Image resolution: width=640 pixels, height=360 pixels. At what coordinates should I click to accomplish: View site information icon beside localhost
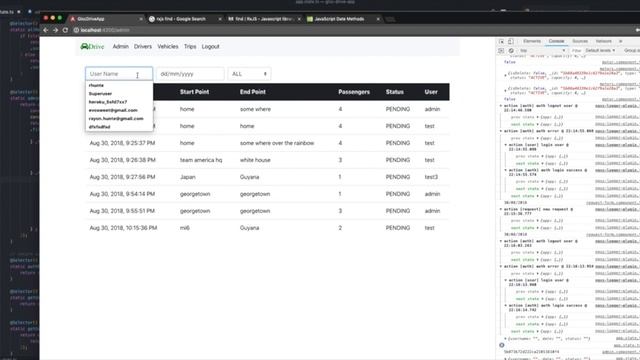pos(76,30)
